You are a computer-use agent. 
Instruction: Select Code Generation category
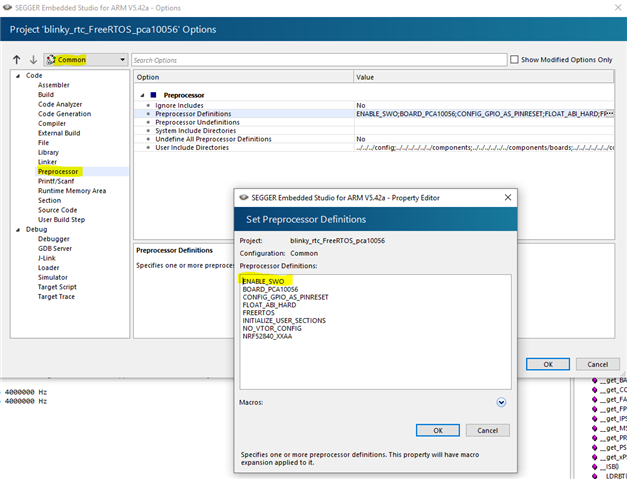pos(64,114)
